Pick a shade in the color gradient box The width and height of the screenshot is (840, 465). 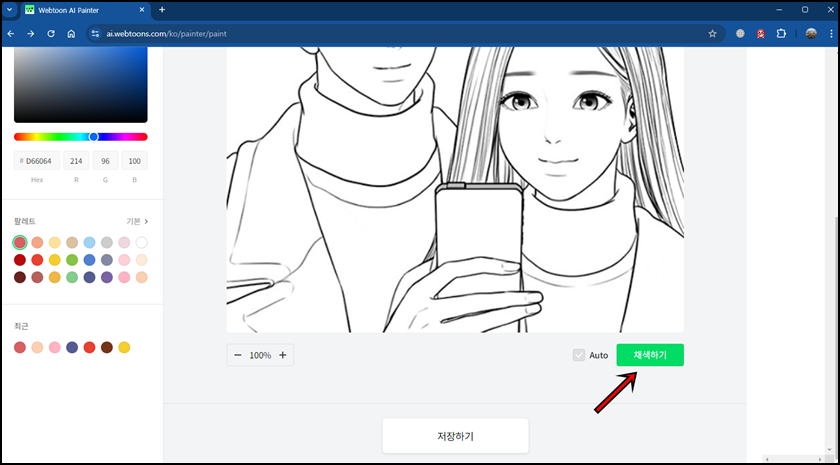[80, 85]
